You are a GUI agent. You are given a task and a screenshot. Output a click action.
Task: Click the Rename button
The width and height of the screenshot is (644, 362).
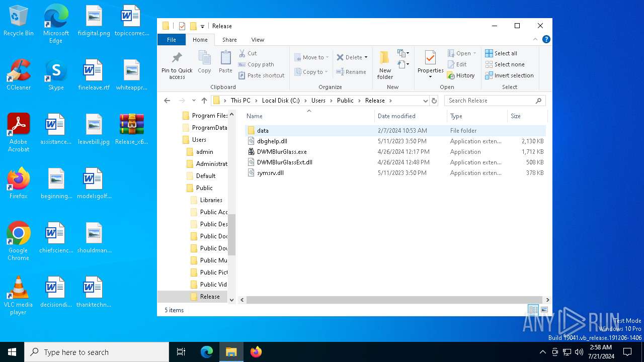[x=351, y=72]
